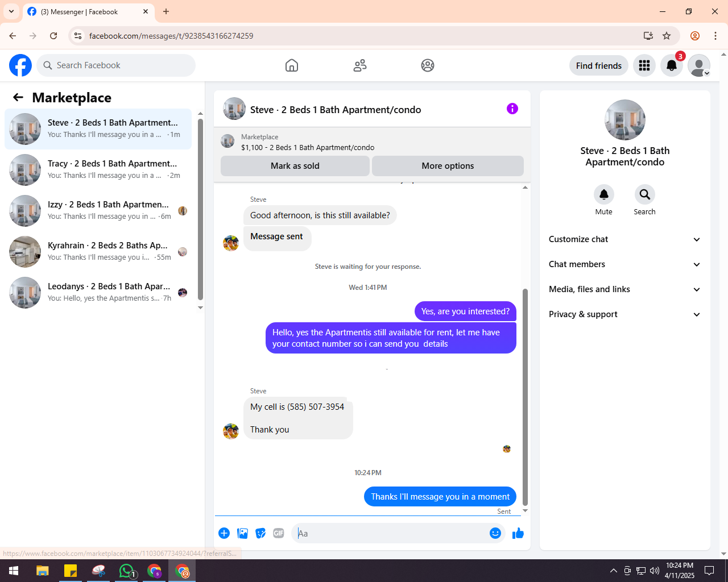Image resolution: width=728 pixels, height=582 pixels.
Task: Click Mark as sold button
Action: click(x=295, y=166)
